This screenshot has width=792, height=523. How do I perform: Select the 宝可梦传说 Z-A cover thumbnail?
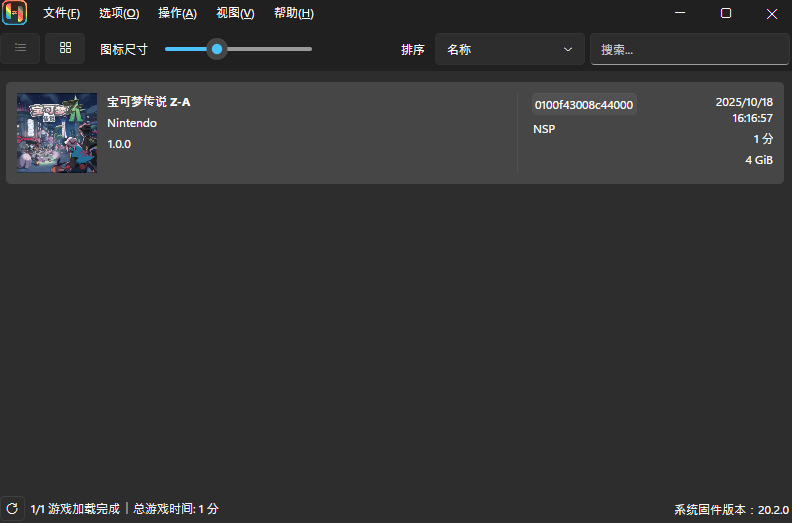pyautogui.click(x=57, y=133)
